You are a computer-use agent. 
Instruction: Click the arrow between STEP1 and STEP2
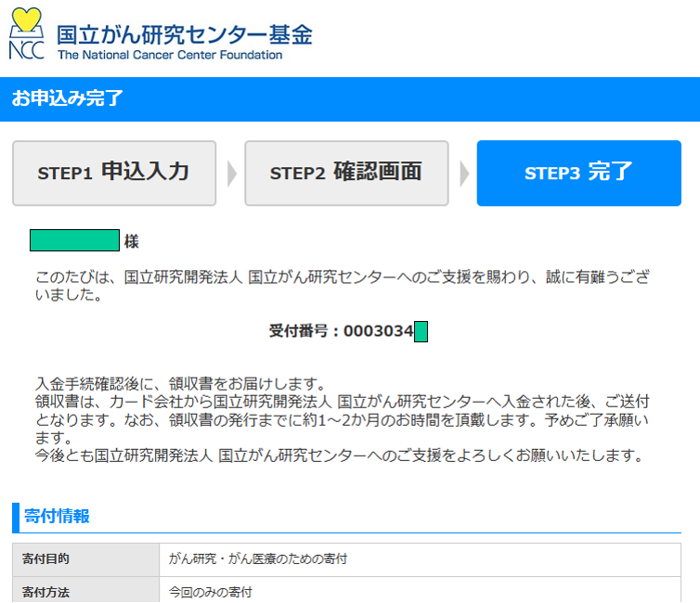click(231, 173)
